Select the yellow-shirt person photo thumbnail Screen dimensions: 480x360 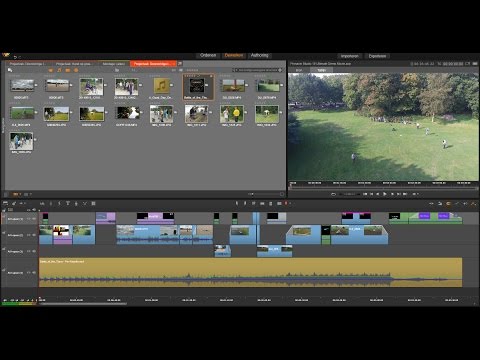[232, 114]
